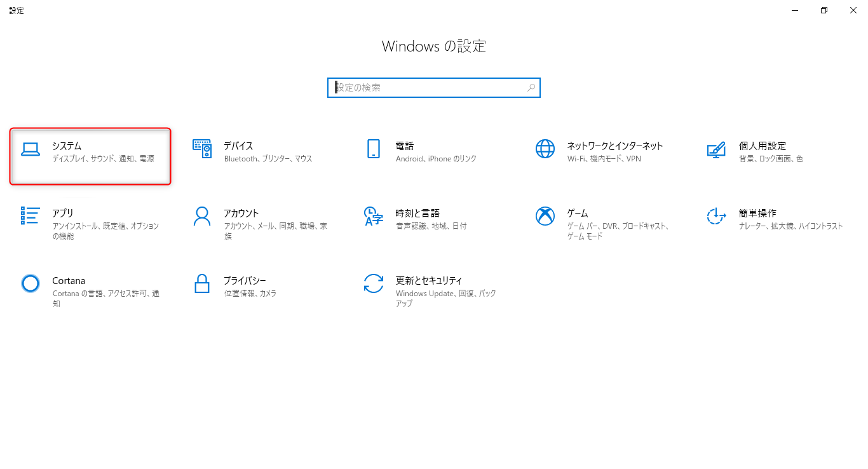Screen dimensions: 868x469
Task: Click description アカウント、メール、同期、職場、家族
Action: coord(275,231)
